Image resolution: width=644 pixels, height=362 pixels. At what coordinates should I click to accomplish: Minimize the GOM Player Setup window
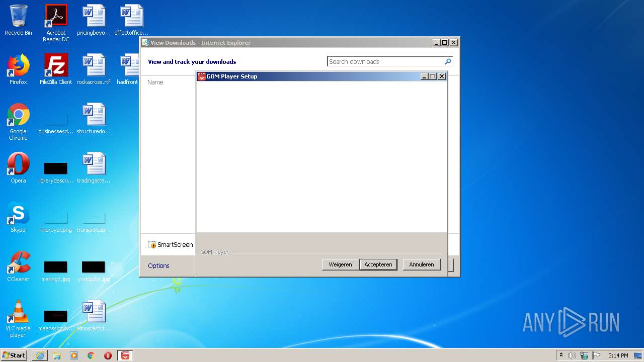[424, 76]
